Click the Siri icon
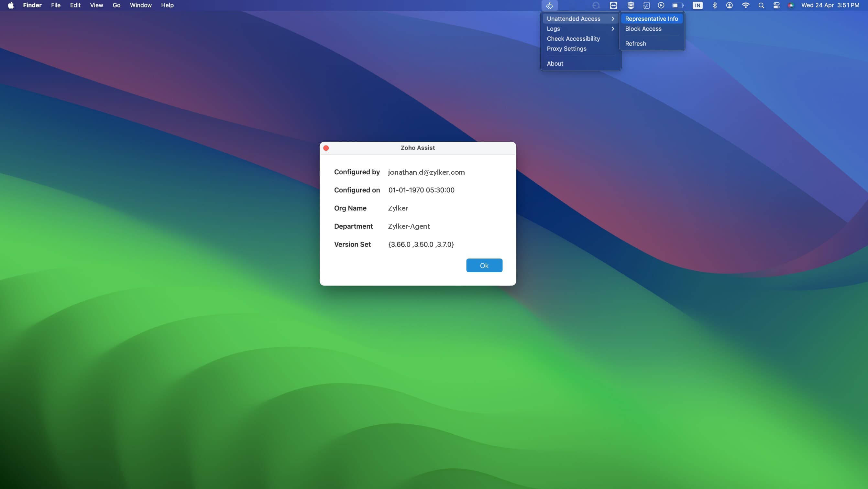 791,5
